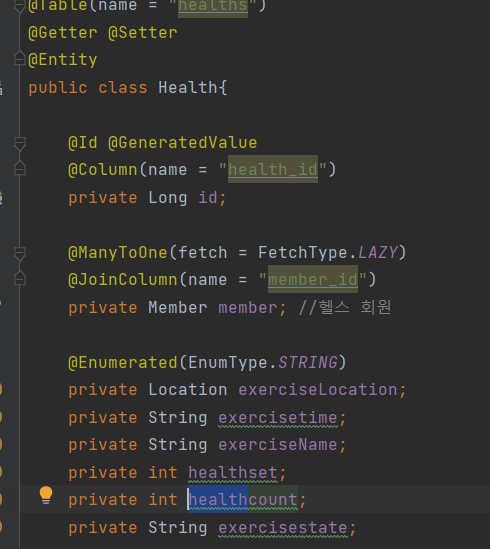Click the exerciseLocation field name

pyautogui.click(x=318, y=390)
